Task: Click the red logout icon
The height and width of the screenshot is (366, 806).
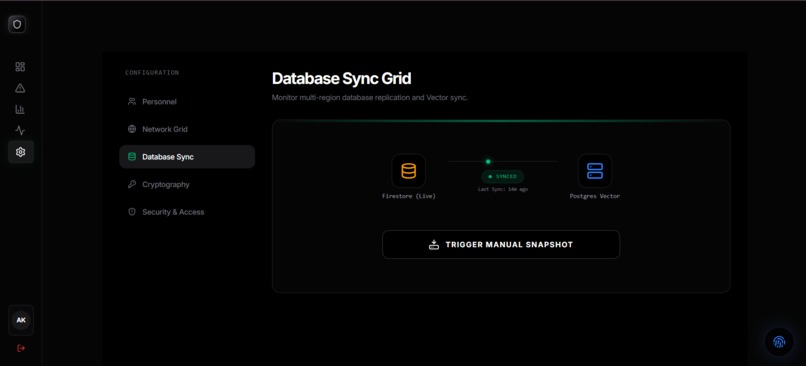Action: [x=21, y=348]
